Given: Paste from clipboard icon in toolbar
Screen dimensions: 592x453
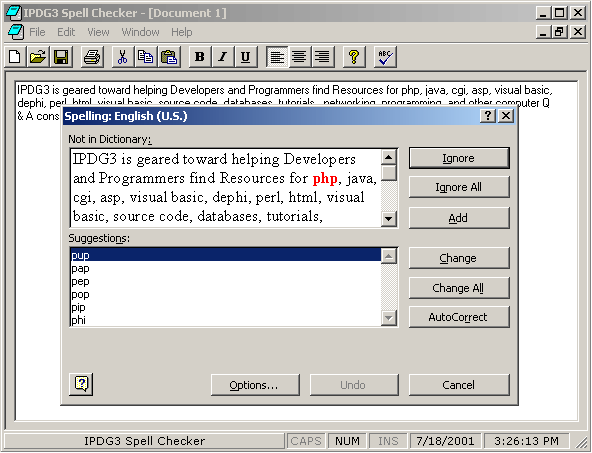Looking at the screenshot, I should [169, 57].
